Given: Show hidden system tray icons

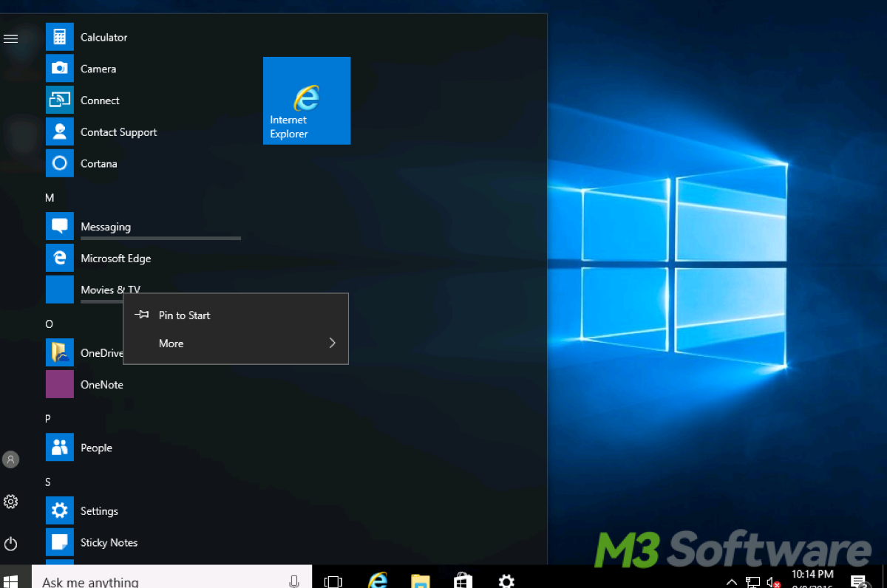Looking at the screenshot, I should pos(732,581).
